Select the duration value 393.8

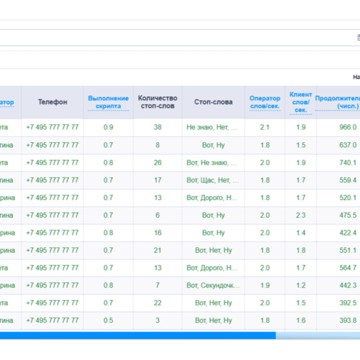348,320
